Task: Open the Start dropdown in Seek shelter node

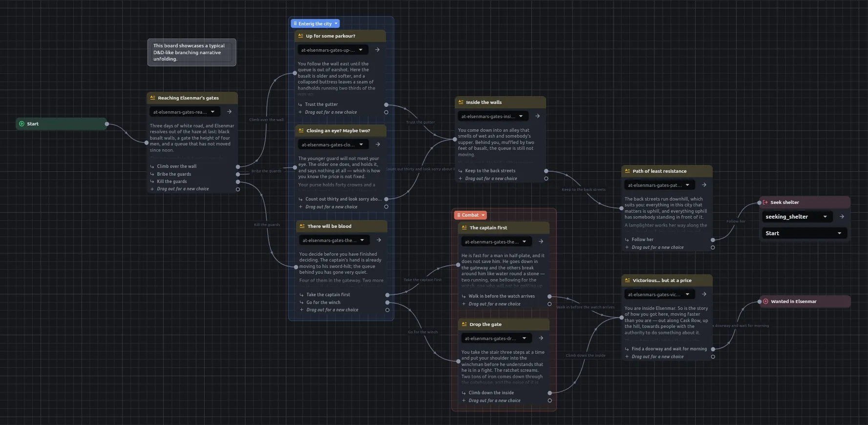Action: [804, 233]
